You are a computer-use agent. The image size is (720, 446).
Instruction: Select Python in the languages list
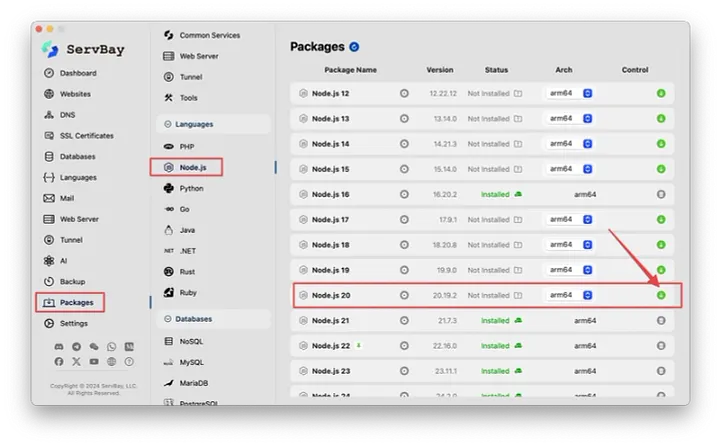click(x=191, y=188)
